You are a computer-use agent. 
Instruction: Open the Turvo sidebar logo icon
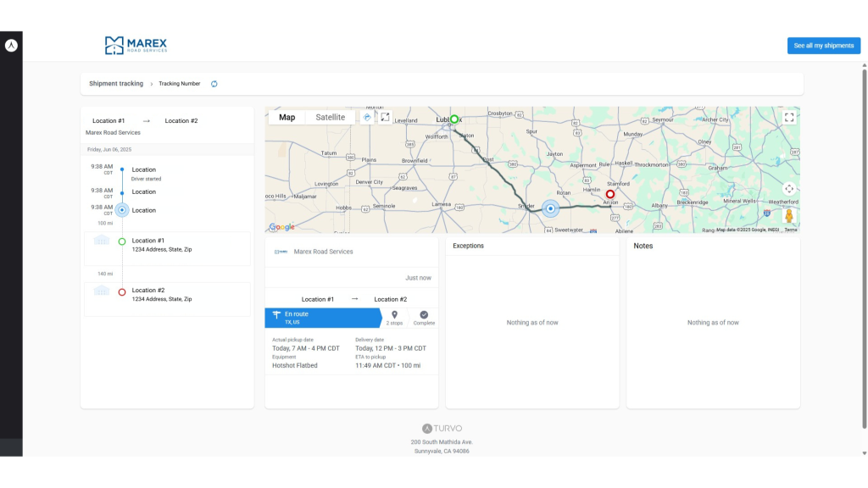11,45
